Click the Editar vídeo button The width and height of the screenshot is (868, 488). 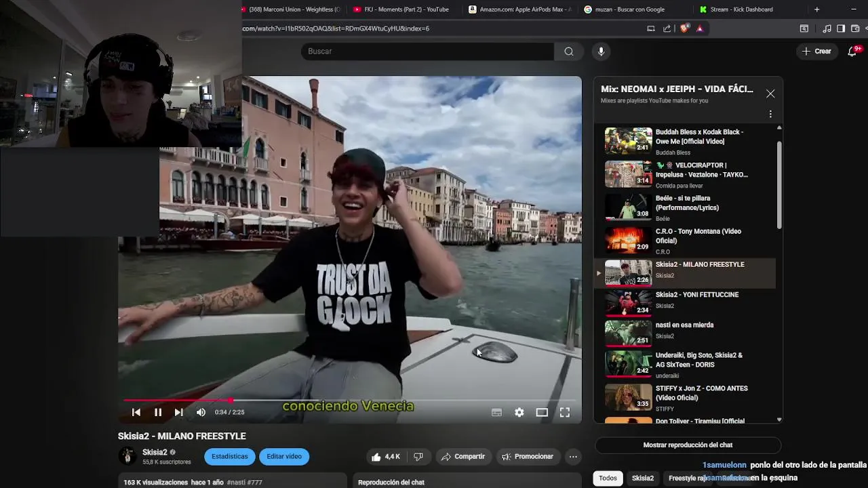(284, 457)
